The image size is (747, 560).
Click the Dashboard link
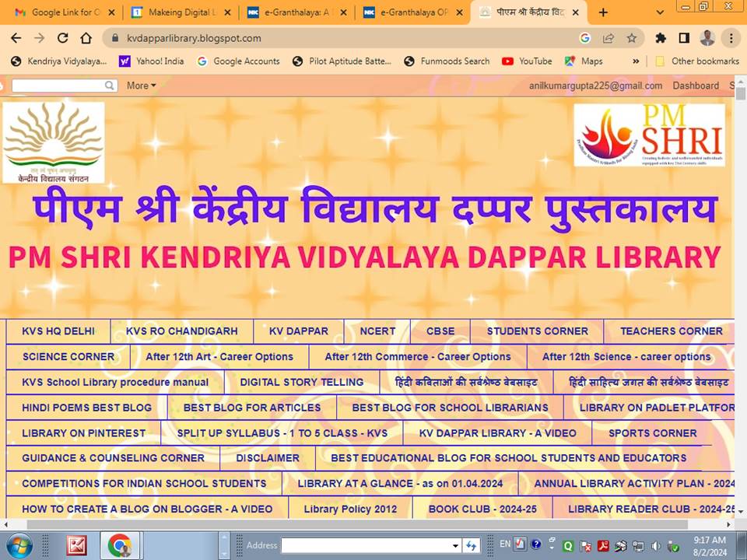point(696,86)
